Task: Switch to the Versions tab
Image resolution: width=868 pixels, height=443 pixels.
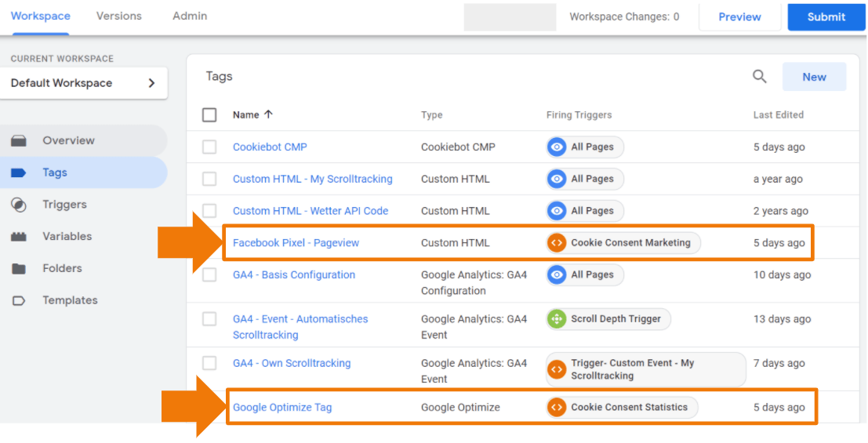Action: click(121, 16)
